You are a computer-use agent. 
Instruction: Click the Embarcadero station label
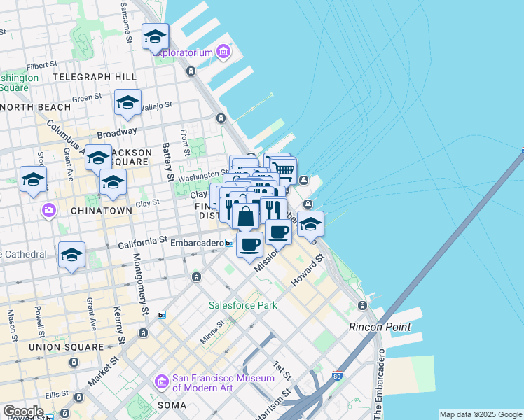click(197, 243)
